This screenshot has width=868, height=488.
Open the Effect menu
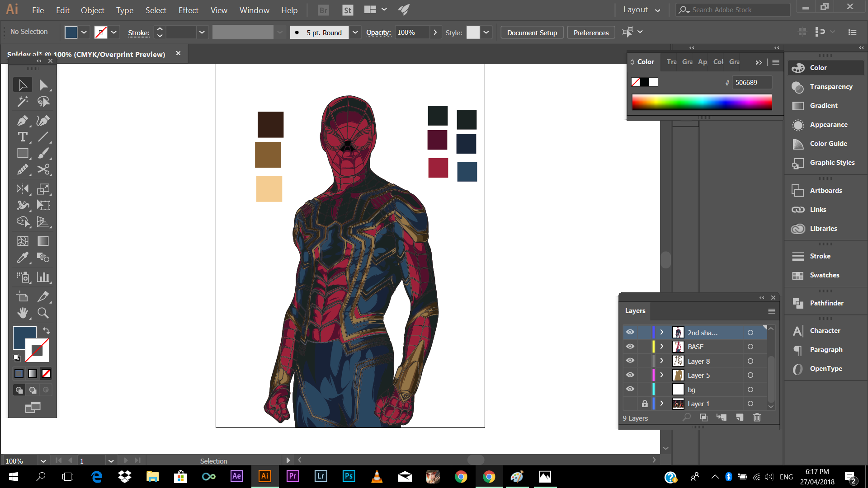(188, 10)
